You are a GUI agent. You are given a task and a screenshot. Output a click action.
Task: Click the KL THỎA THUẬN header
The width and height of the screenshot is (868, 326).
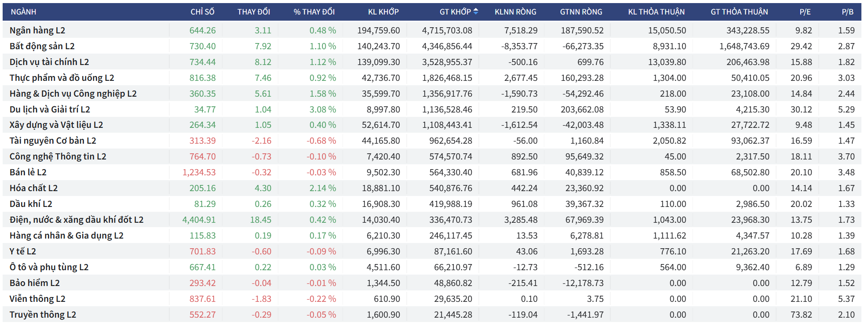656,12
